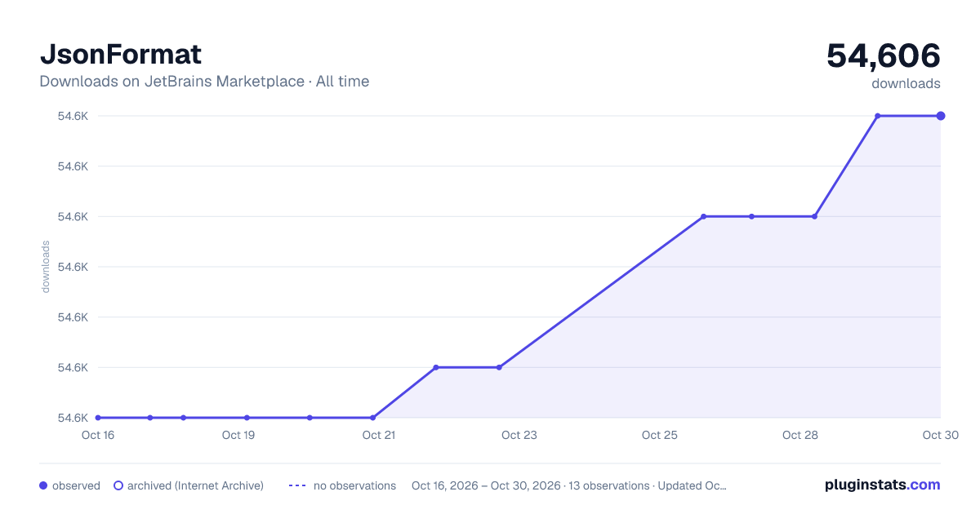The width and height of the screenshot is (980, 514).
Task: Select the first data point at Oct 16
Action: [x=98, y=418]
